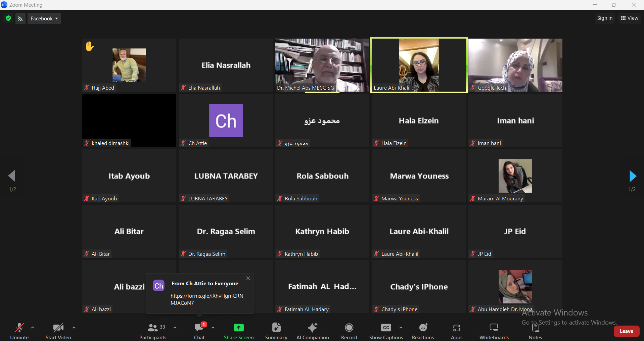Click the Ali Bitar participant tile
Screen dimensions: 644x341
(x=129, y=231)
